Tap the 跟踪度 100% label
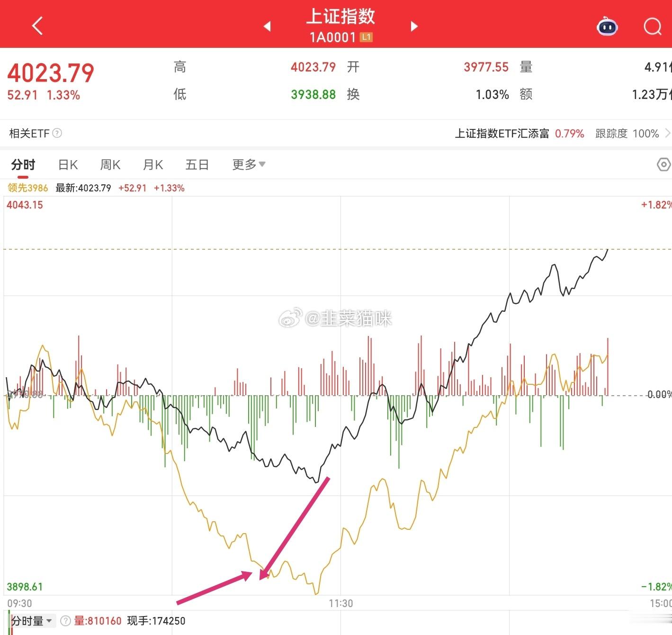Screen dimensions: 672x635 [627, 134]
